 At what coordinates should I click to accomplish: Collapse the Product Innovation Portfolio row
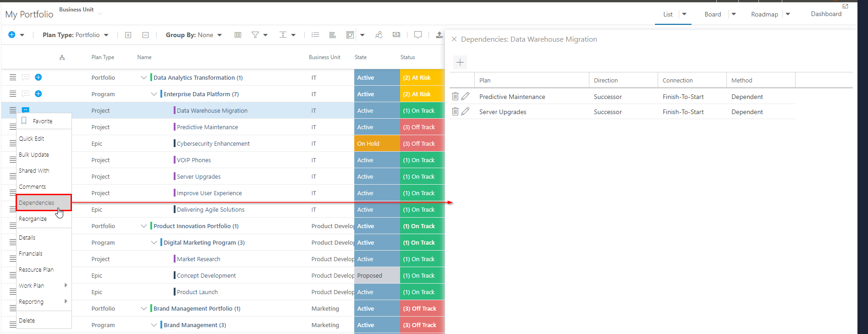(144, 226)
